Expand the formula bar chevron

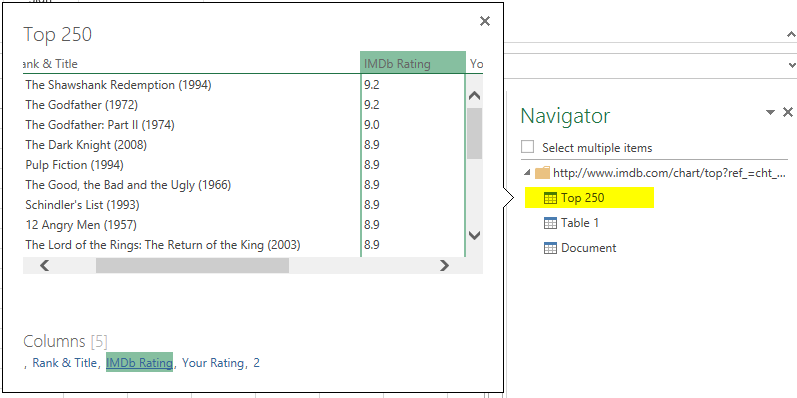click(791, 65)
